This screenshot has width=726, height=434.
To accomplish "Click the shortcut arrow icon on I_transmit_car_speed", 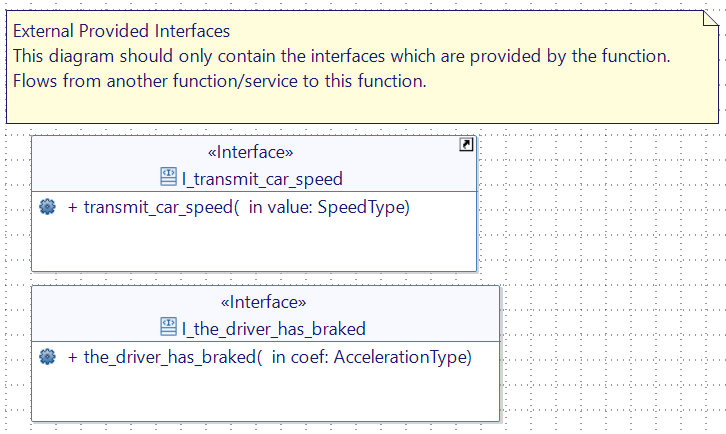I will (x=466, y=145).
